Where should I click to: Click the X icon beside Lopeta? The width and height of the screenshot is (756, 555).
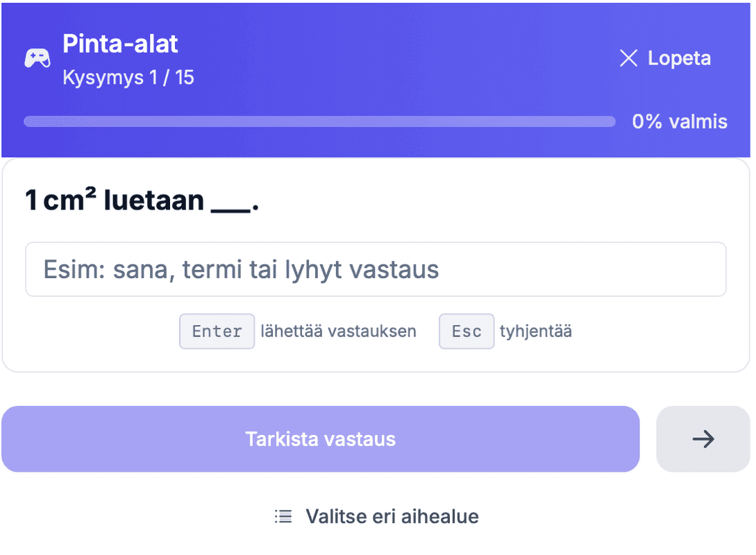628,58
